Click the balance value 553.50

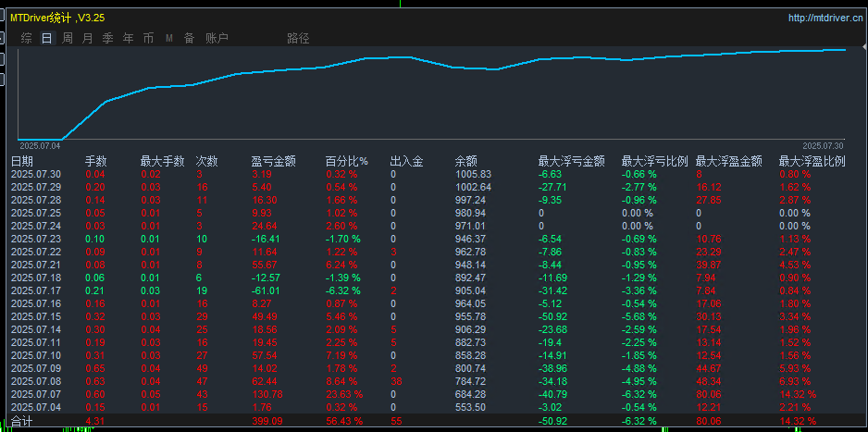tap(469, 408)
